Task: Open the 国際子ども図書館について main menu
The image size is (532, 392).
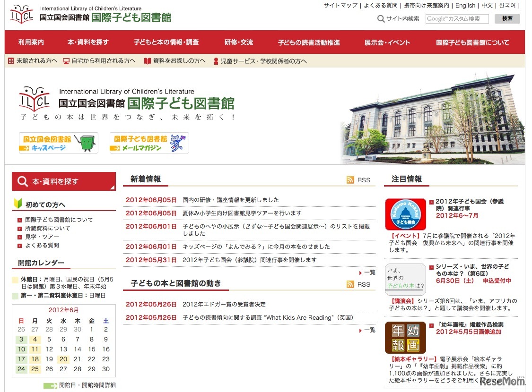Action: point(472,43)
